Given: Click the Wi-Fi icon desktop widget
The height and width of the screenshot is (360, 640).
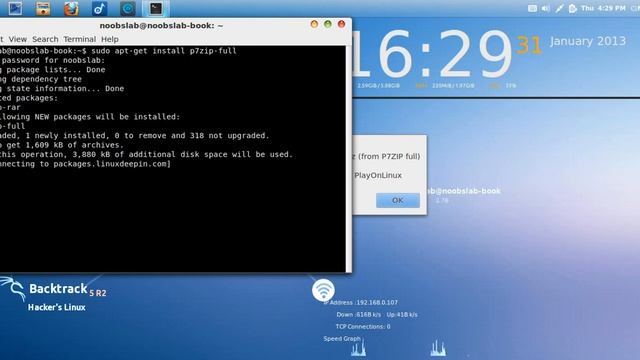Looking at the screenshot, I should pyautogui.click(x=323, y=290).
